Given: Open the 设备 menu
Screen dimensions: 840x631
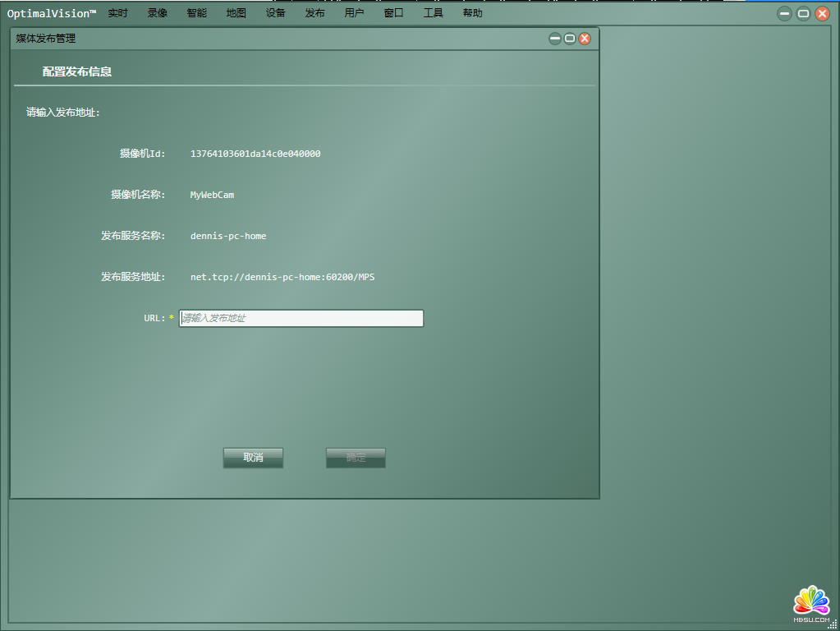Looking at the screenshot, I should 276,13.
